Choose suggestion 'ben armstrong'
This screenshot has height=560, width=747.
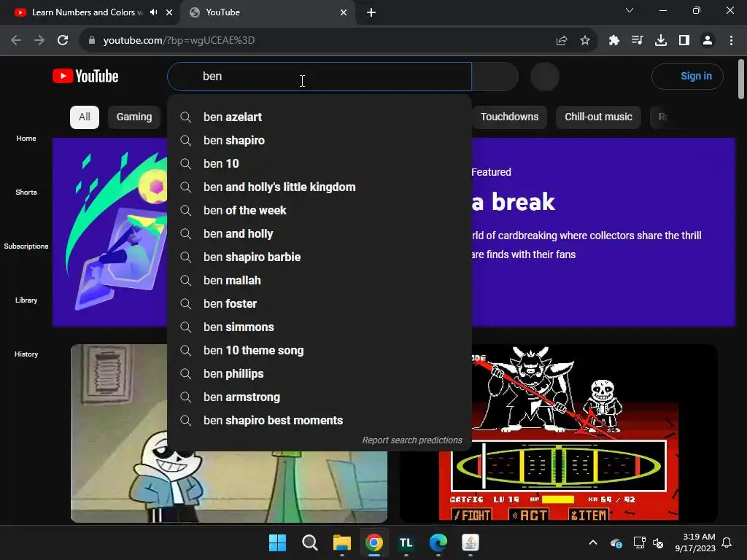pos(320,397)
